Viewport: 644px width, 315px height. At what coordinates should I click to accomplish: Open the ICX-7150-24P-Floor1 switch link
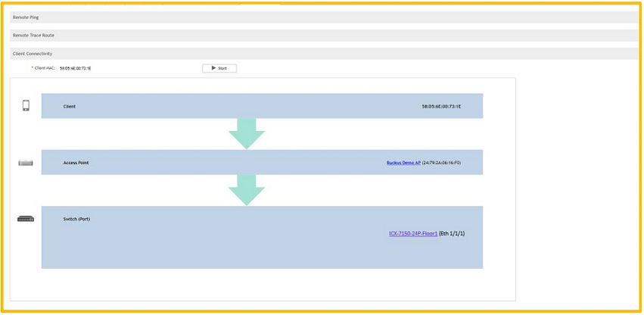pos(412,234)
